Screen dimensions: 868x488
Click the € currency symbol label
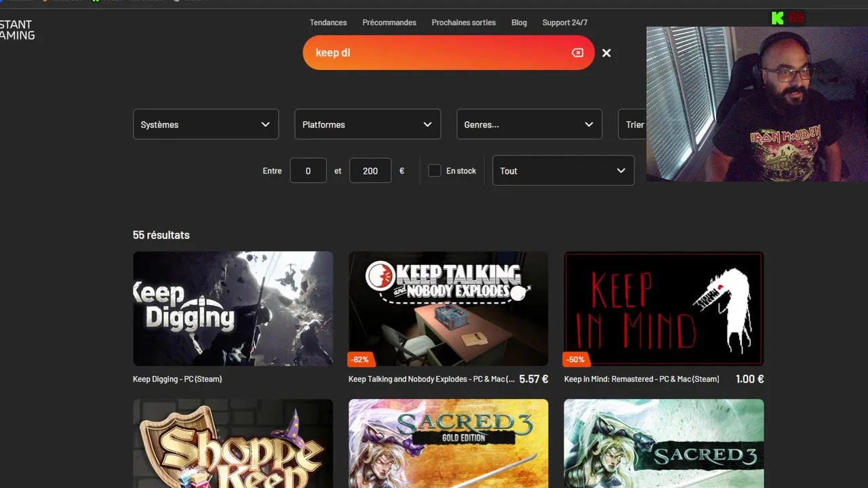coord(401,171)
